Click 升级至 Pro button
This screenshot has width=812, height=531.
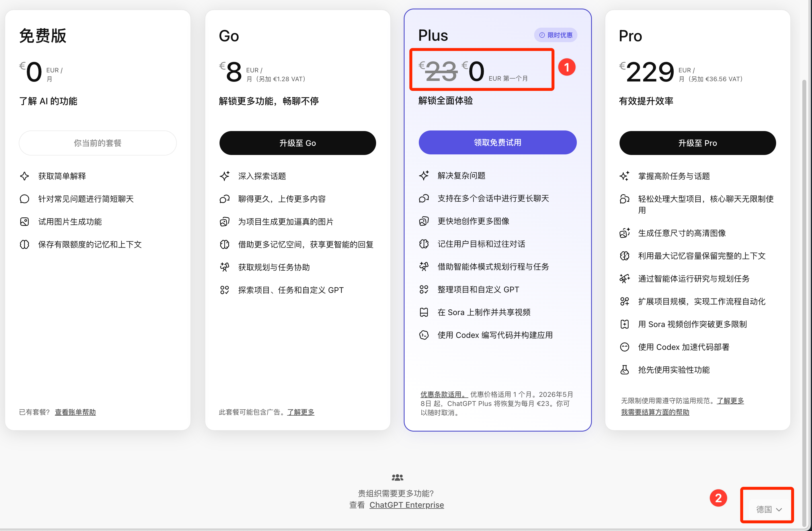pos(697,143)
